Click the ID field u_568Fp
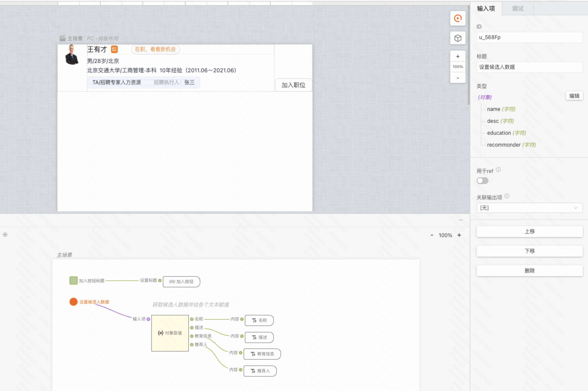Image resolution: width=588 pixels, height=391 pixels. point(529,37)
